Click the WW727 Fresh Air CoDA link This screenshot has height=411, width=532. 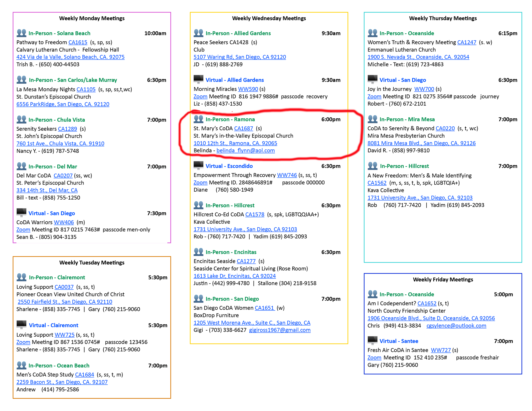440,350
